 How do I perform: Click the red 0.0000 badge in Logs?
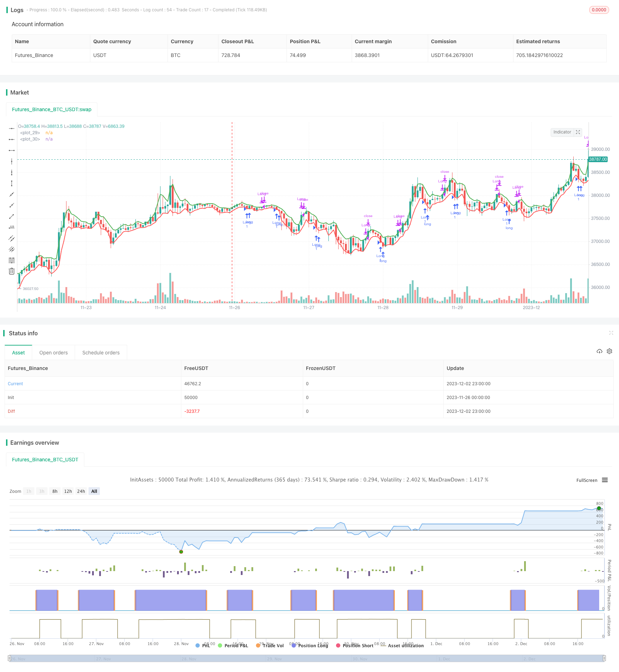[599, 10]
